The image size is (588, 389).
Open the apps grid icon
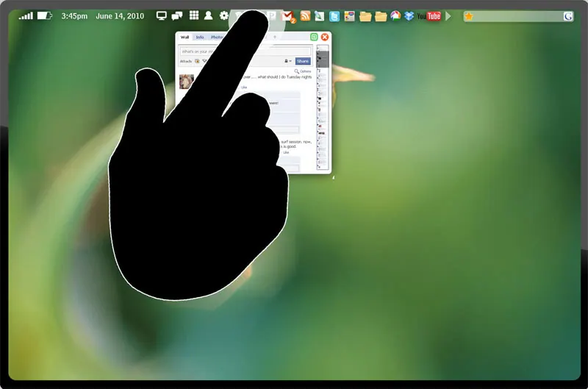(x=194, y=15)
